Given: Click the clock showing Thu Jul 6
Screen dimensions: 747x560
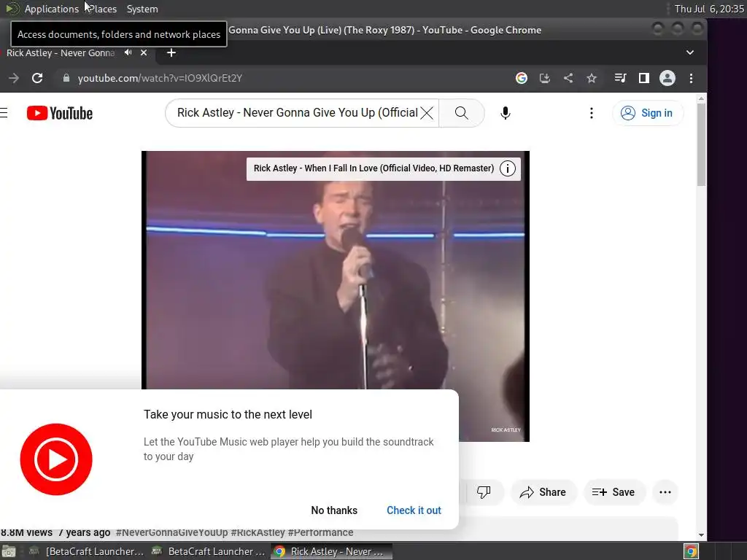Looking at the screenshot, I should click(x=709, y=9).
